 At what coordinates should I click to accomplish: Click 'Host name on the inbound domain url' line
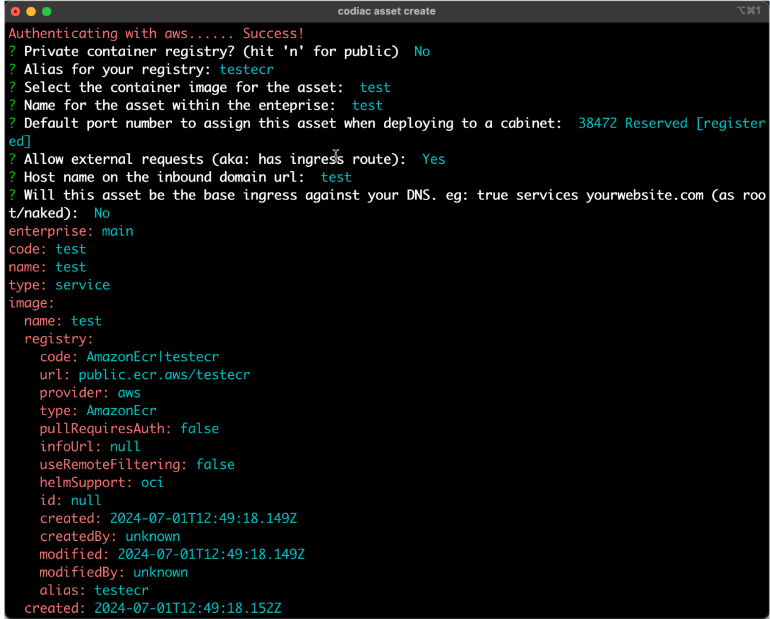(180, 177)
